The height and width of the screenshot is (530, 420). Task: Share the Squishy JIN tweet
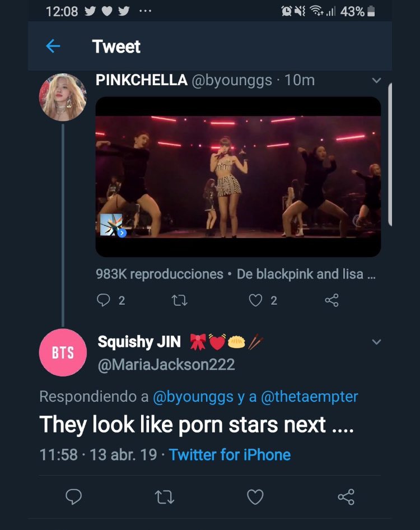tap(346, 496)
